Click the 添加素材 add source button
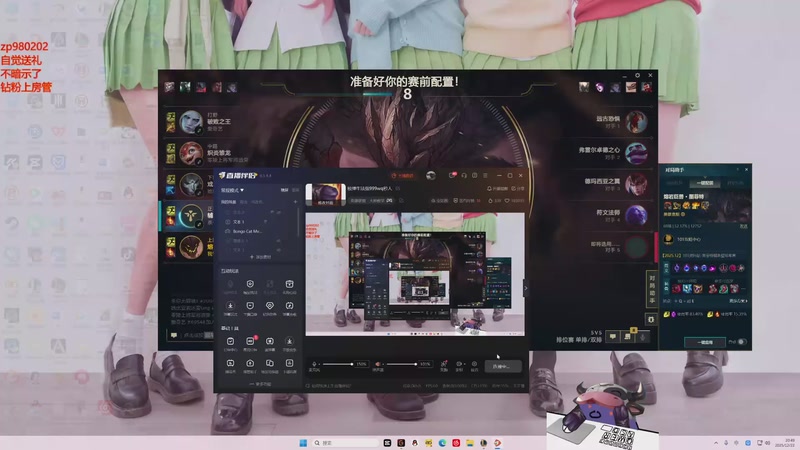800x450 pixels. pos(260,257)
